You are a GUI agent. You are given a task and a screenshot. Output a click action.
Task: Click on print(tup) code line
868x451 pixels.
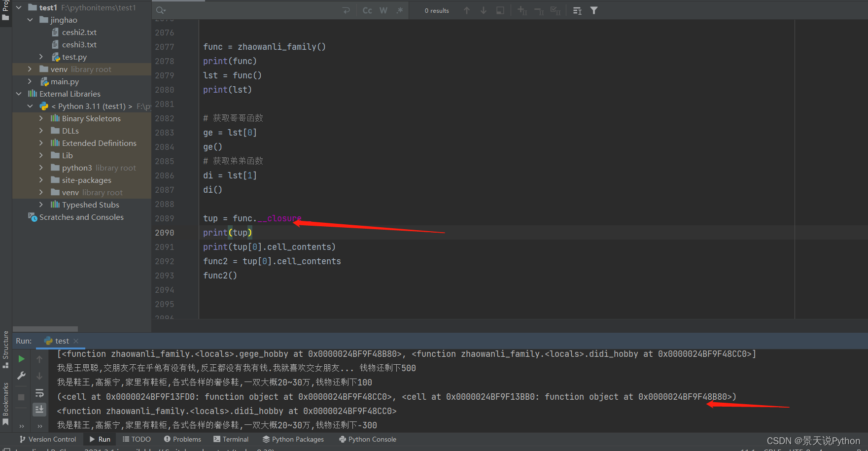tap(227, 233)
